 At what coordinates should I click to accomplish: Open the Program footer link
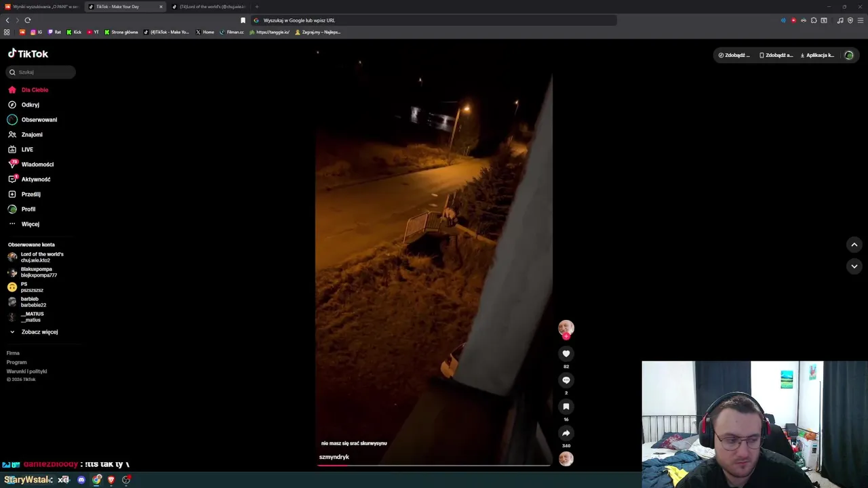pos(16,362)
